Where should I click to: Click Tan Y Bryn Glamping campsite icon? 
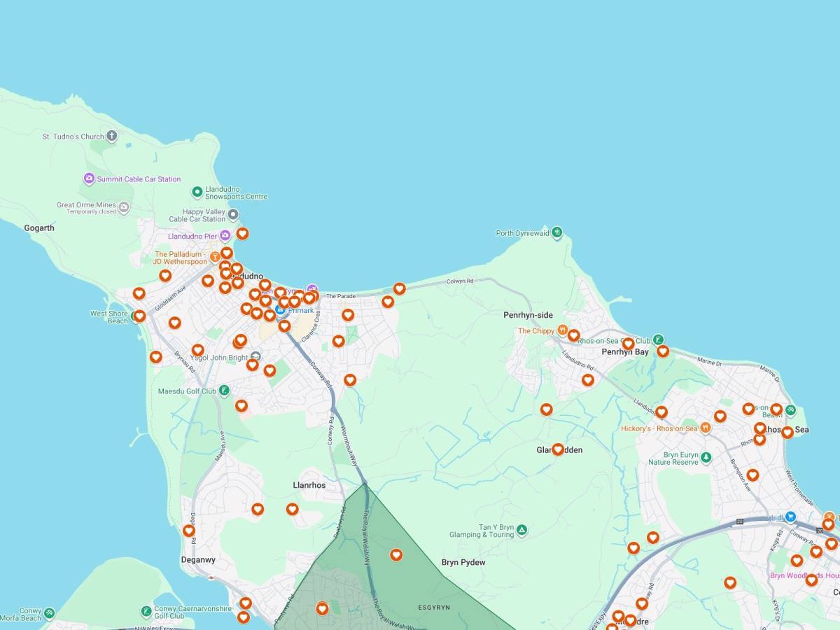[521, 530]
